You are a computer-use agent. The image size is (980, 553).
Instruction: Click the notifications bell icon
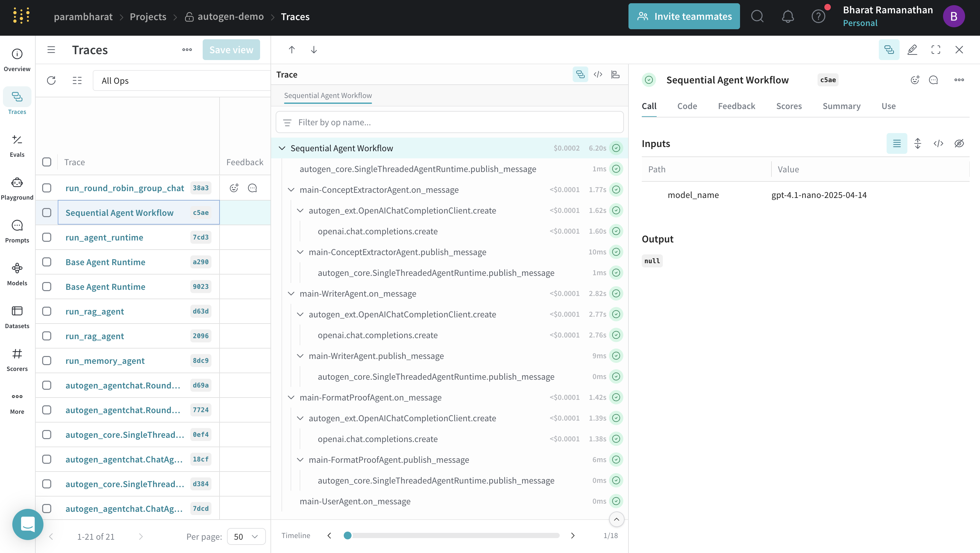tap(787, 16)
